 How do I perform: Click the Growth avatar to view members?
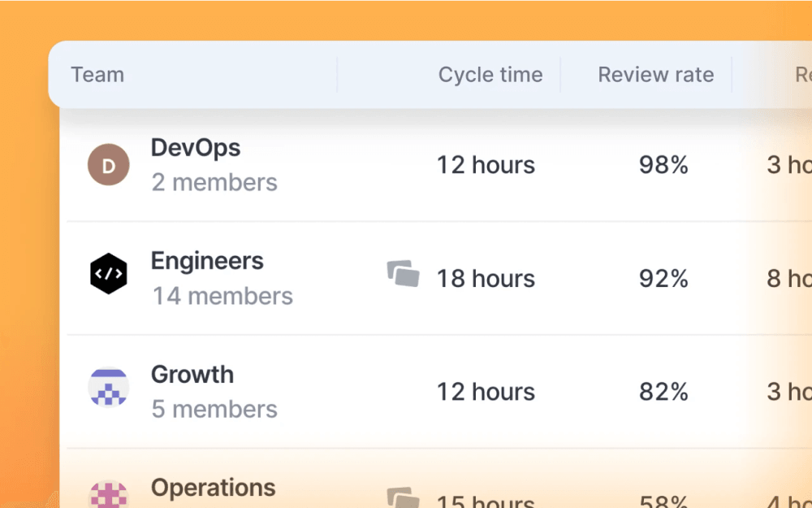[x=109, y=388]
